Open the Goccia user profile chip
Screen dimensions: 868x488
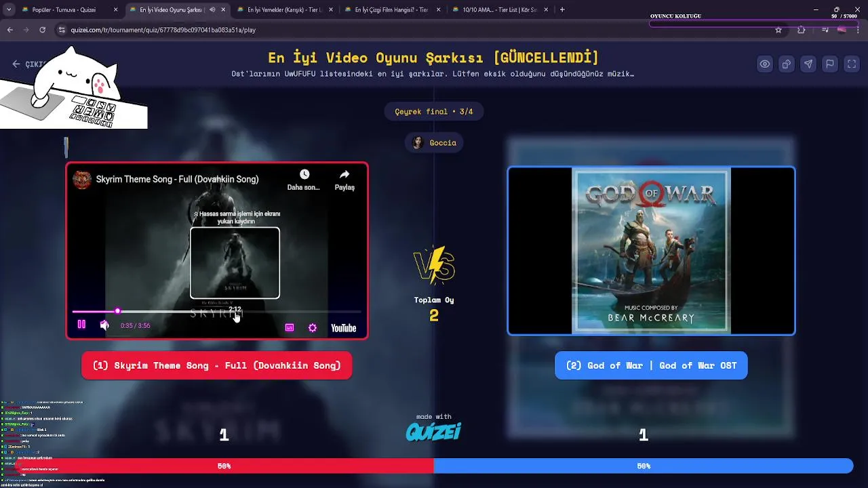point(435,143)
